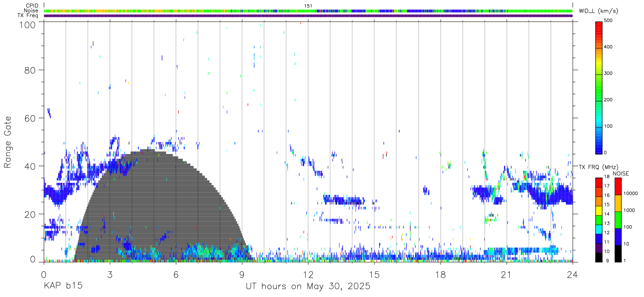Select the TX Freq strip label
The width and height of the screenshot is (644, 297).
[28, 15]
